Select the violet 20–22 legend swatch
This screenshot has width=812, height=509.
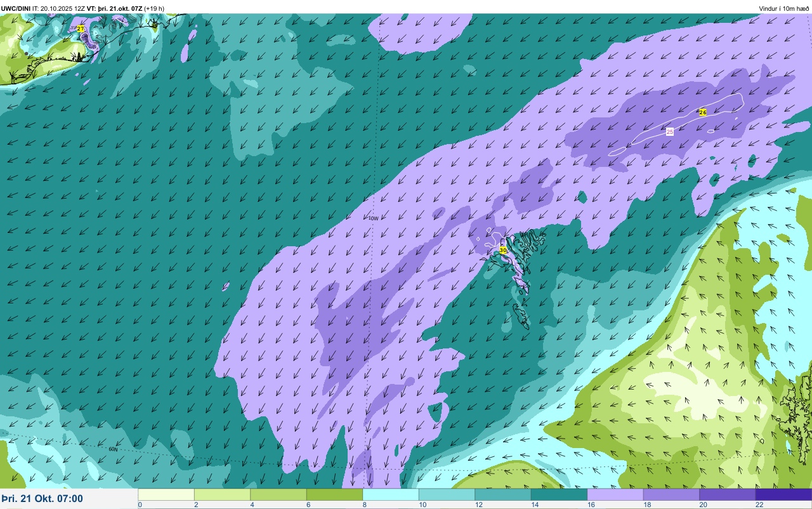click(x=728, y=494)
